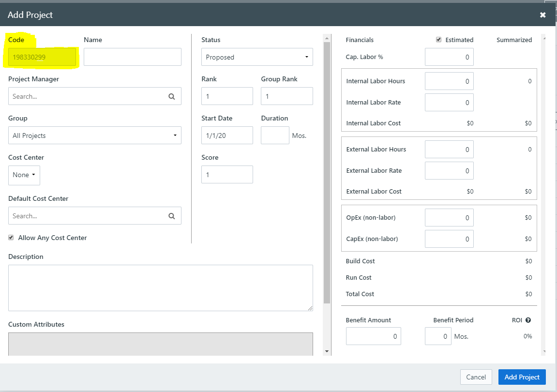The height and width of the screenshot is (392, 557).
Task: Click the Project Manager search magnifier icon
Action: pos(172,96)
